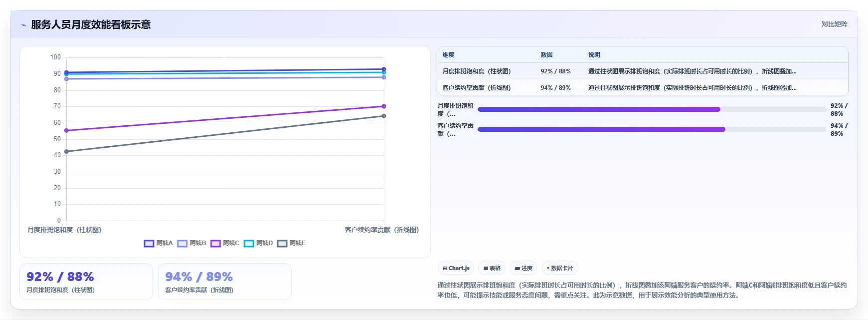Click x-axis label 客户续约率贡献（折线图）
This screenshot has width=868, height=320.
point(382,230)
